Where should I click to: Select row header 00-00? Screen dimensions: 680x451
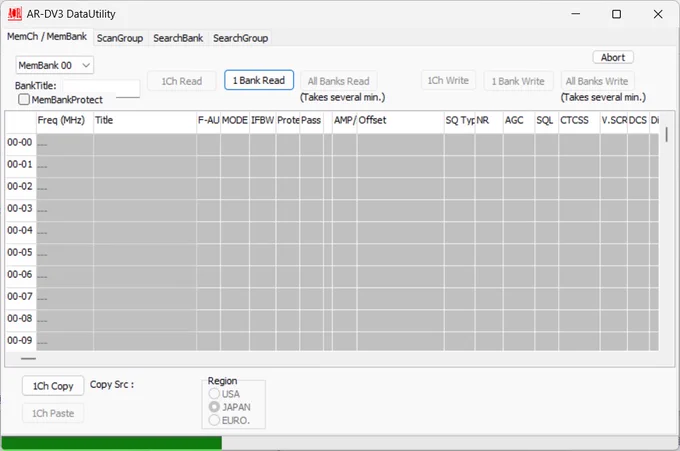[20, 143]
